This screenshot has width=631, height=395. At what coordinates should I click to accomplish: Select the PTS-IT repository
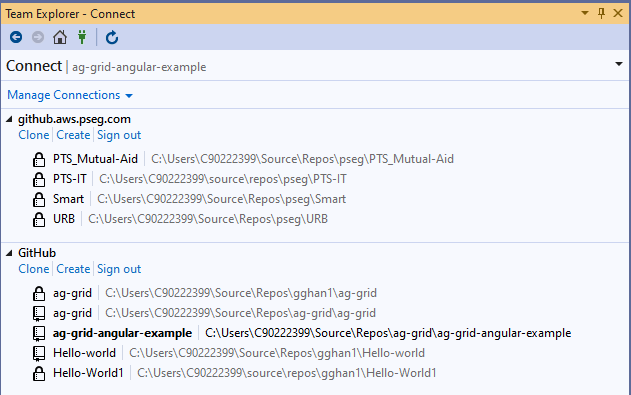click(70, 179)
